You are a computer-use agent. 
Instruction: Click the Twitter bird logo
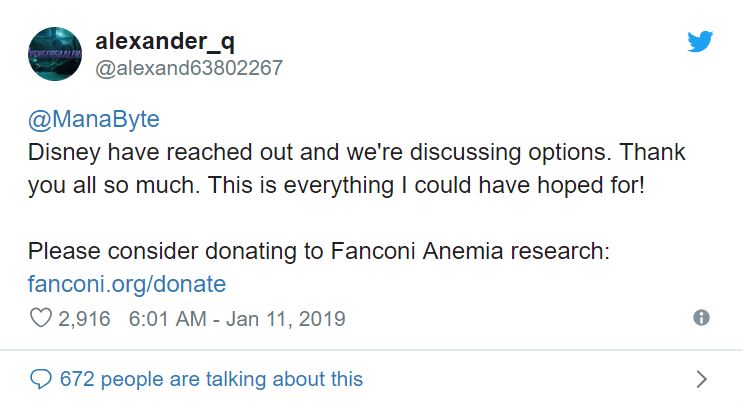(x=700, y=42)
